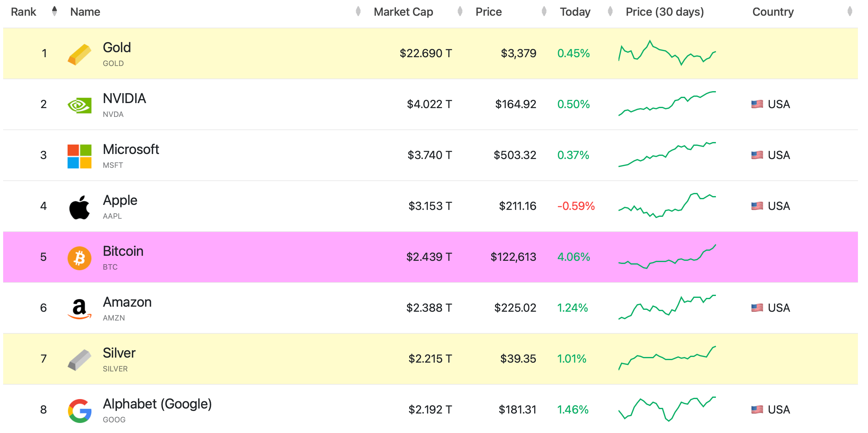
Task: Click Bitcoin's 4.06% daily change
Action: click(x=574, y=257)
